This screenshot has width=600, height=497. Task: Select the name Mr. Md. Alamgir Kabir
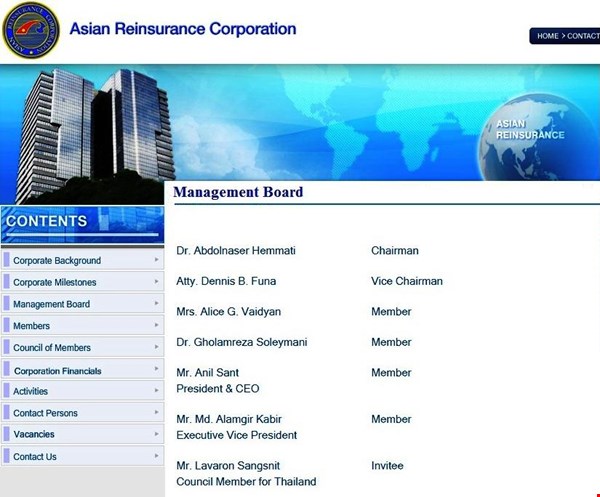tap(229, 419)
